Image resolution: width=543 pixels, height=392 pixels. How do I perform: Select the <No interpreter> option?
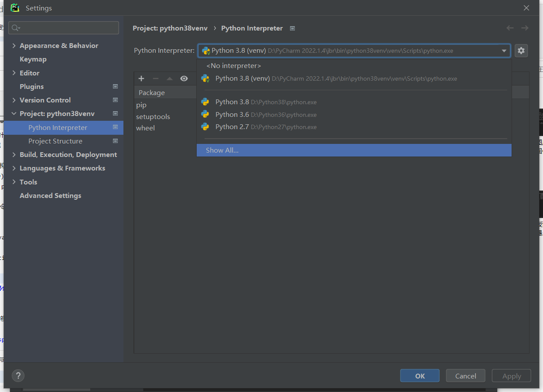(x=234, y=66)
